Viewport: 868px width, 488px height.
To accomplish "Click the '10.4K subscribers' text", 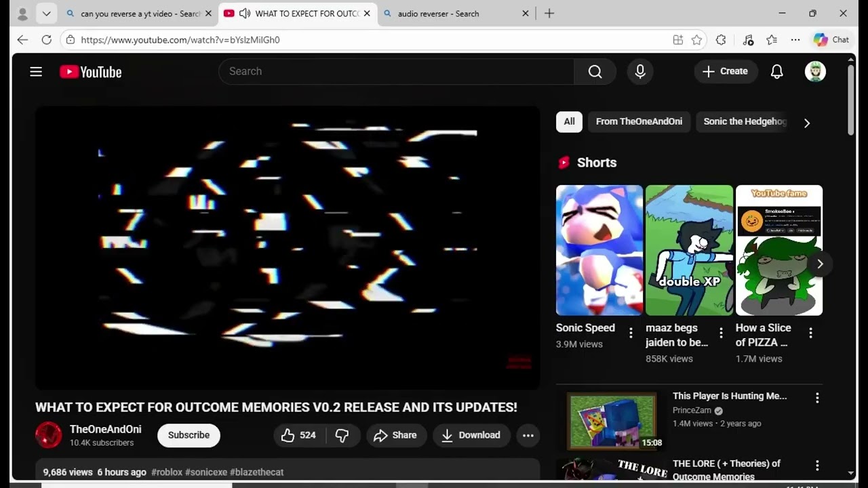I will (102, 443).
